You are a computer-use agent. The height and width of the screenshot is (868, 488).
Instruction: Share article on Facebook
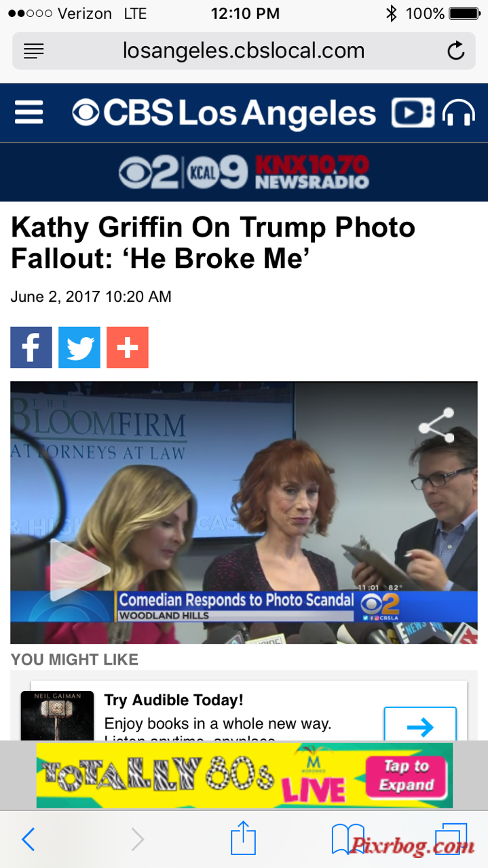coord(31,348)
